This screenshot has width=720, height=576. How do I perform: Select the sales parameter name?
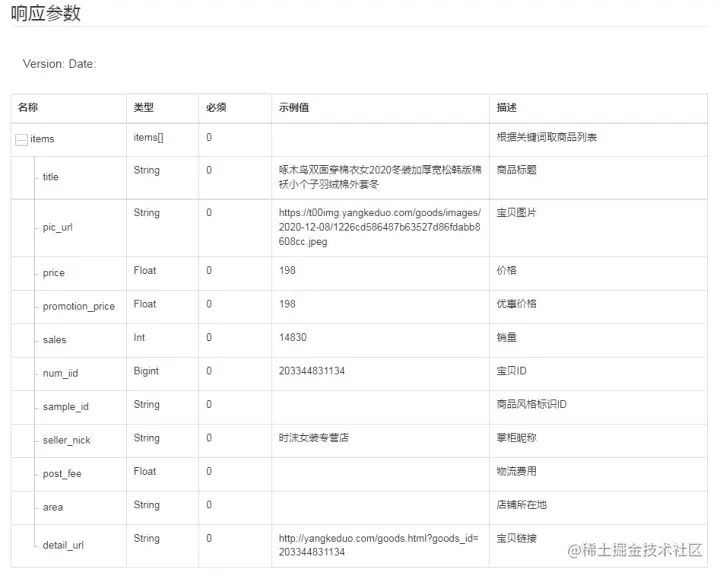tap(54, 340)
